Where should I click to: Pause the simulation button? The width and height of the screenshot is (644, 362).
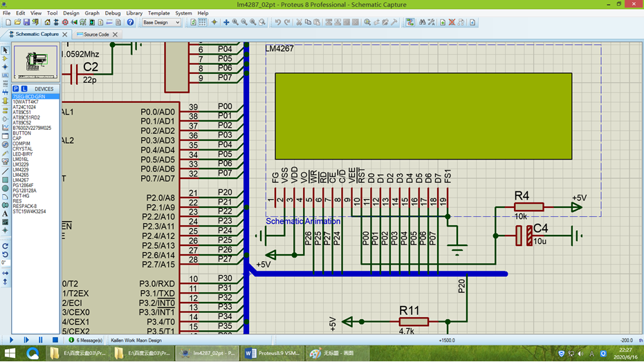tap(40, 340)
